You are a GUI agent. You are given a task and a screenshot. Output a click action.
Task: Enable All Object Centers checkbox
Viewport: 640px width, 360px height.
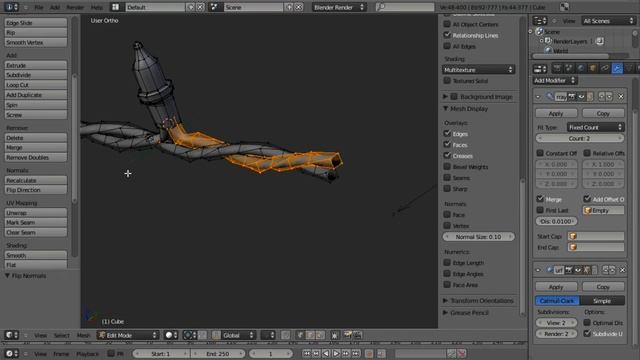pos(447,24)
